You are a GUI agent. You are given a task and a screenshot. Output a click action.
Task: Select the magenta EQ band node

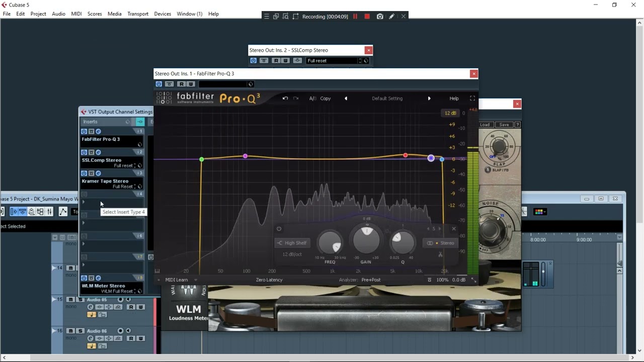tap(245, 156)
